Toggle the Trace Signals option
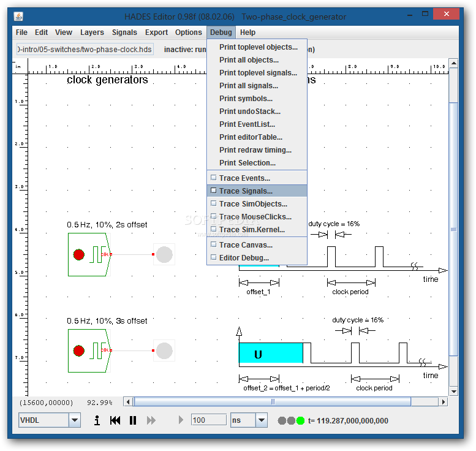 [257, 191]
